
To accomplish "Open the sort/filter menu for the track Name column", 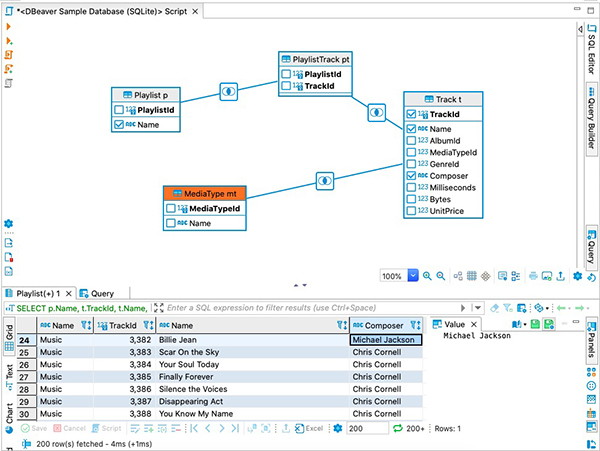I will pos(342,326).
